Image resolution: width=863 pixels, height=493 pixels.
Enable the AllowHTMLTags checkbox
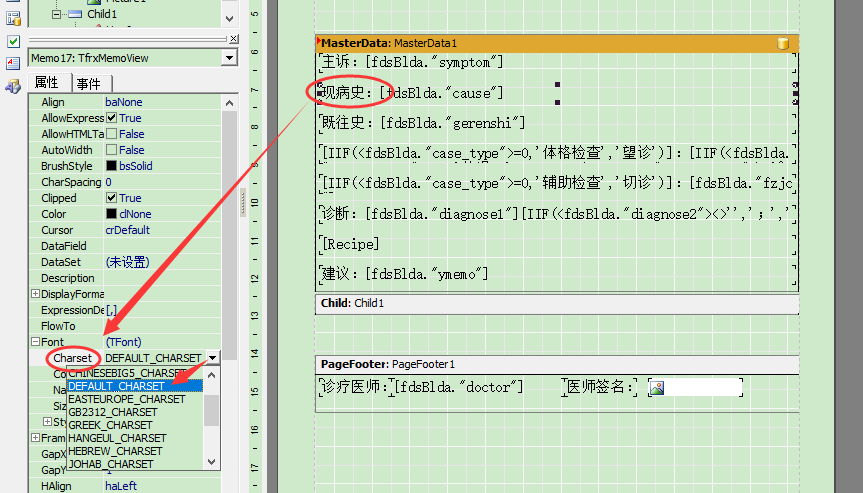point(111,134)
